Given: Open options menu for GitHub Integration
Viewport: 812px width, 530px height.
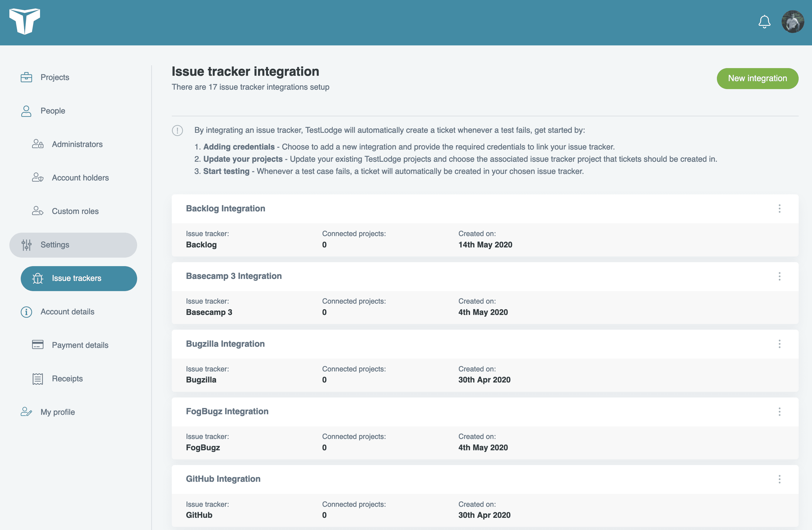Looking at the screenshot, I should 779,479.
